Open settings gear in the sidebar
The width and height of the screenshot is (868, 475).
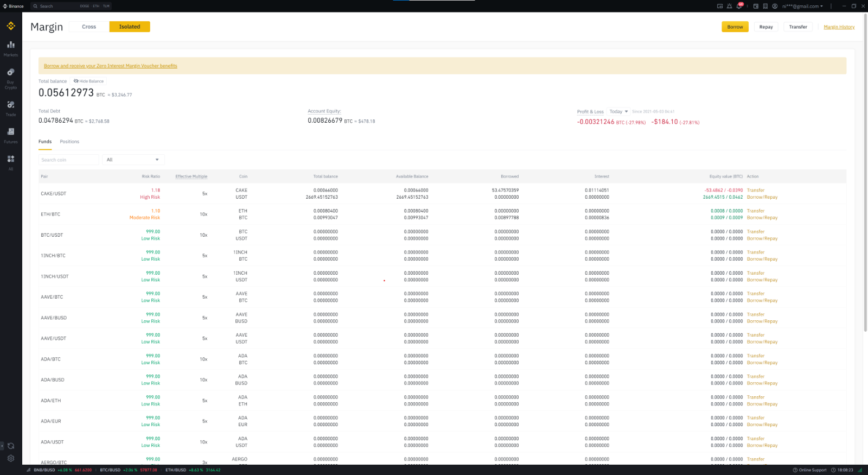[x=11, y=458]
